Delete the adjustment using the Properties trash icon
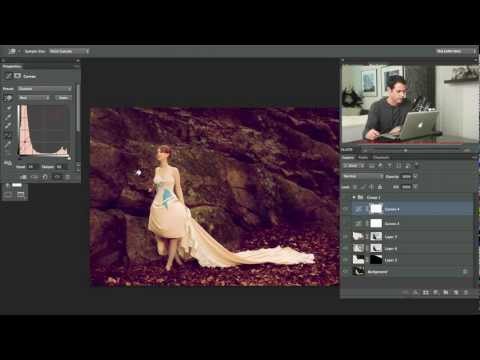 68,177
